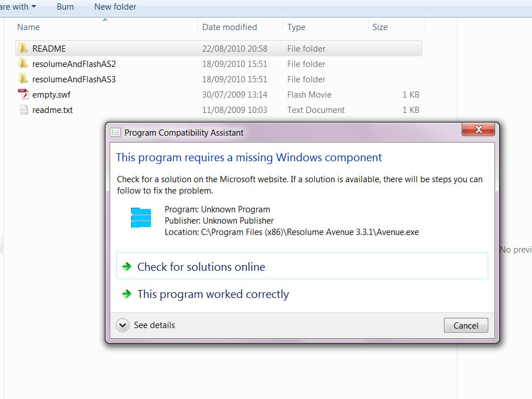Click the blue program icon in dialog

click(x=141, y=217)
